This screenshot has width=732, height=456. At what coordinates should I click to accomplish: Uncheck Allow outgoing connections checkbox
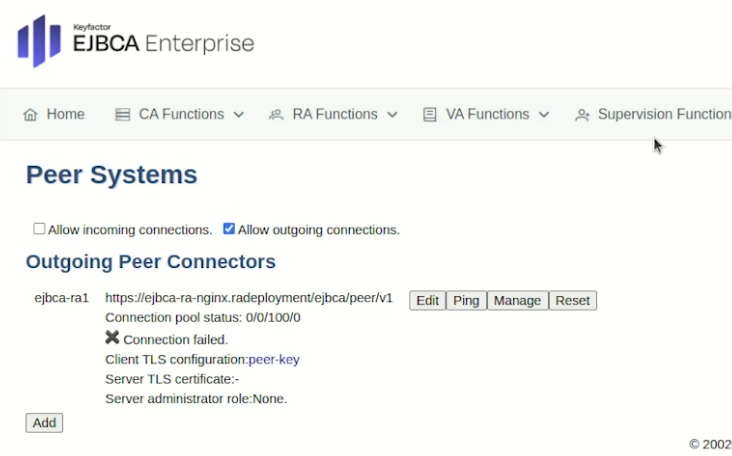point(229,229)
